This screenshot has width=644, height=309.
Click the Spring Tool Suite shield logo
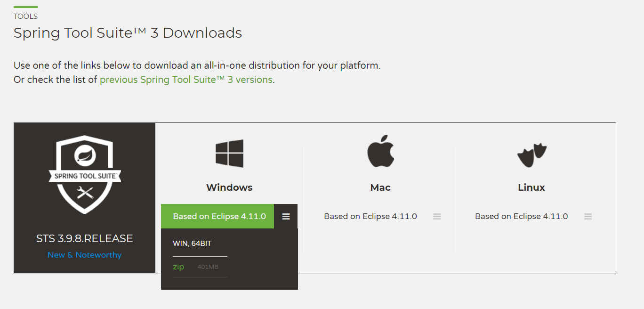coord(85,174)
